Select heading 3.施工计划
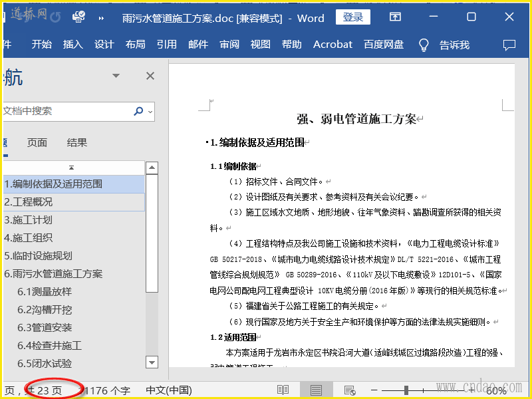This screenshot has height=399, width=532. pos(74,220)
